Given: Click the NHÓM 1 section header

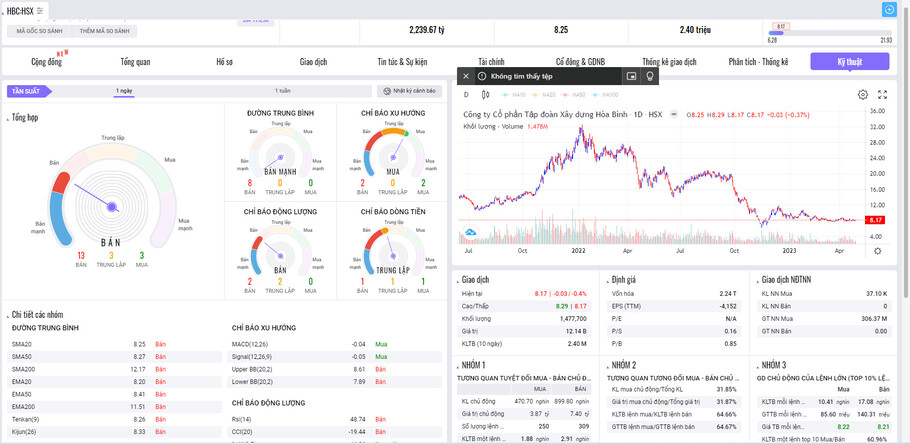Looking at the screenshot, I should [x=473, y=365].
